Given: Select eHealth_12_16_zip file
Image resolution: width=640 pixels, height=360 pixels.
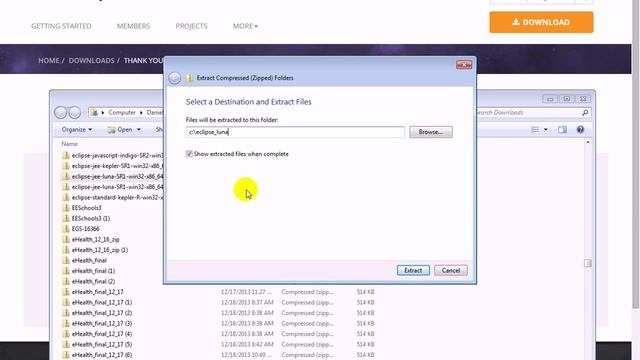Looking at the screenshot, I should [x=96, y=239].
